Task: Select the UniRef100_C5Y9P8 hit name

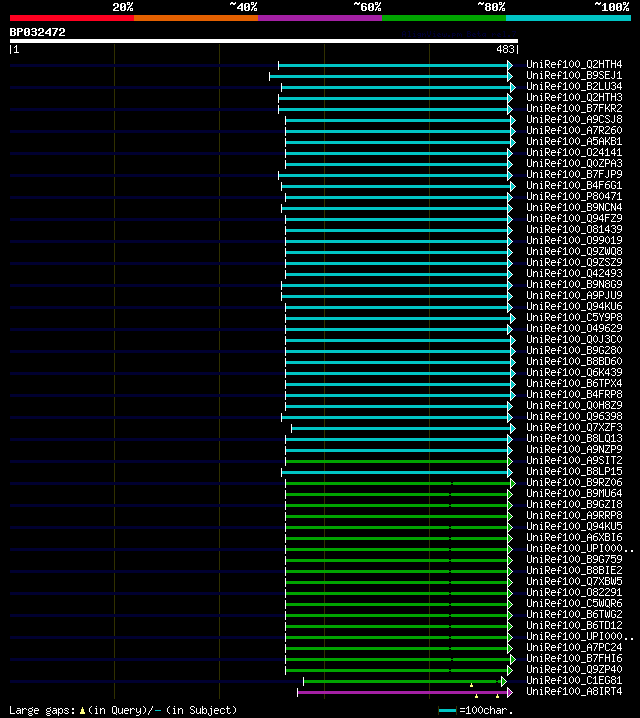Action: (x=574, y=317)
